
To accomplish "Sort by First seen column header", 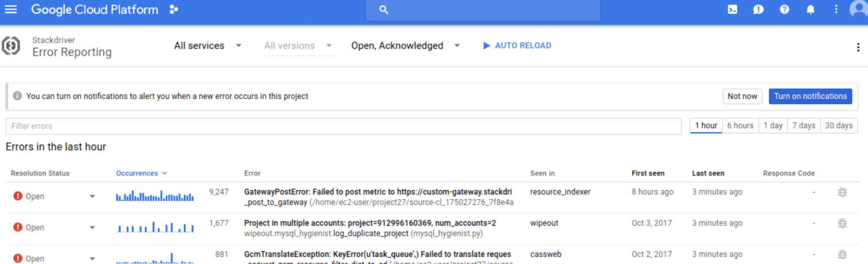I will [648, 173].
